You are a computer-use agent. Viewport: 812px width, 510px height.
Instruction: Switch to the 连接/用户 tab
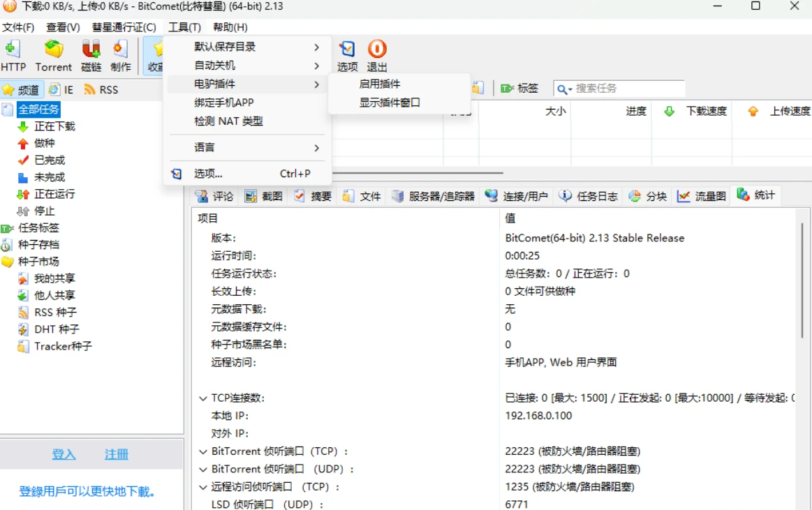click(516, 197)
